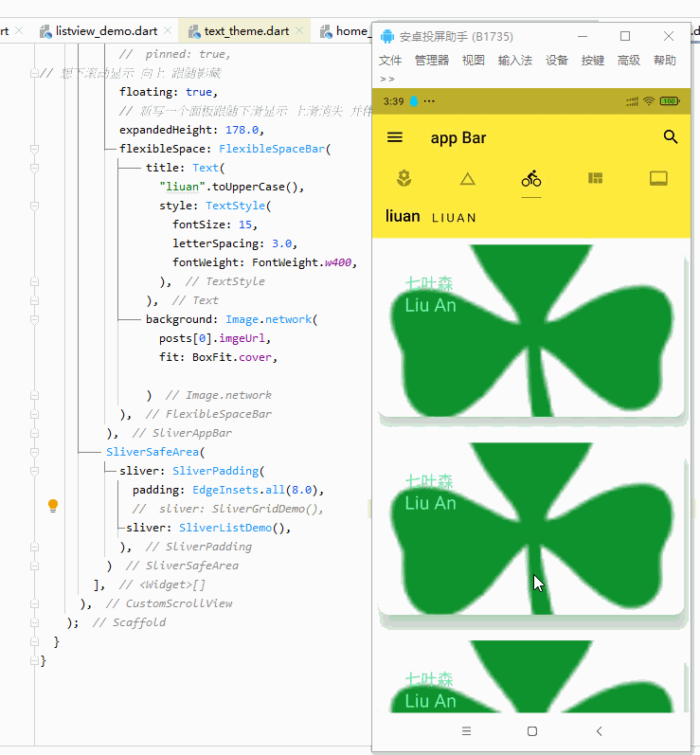The image size is (700, 755).
Task: Minimize the 安卓投屏助手 window
Action: pos(583,36)
